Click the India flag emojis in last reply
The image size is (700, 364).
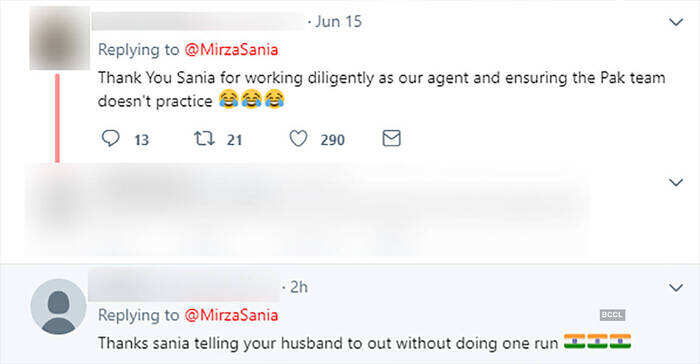pyautogui.click(x=597, y=342)
